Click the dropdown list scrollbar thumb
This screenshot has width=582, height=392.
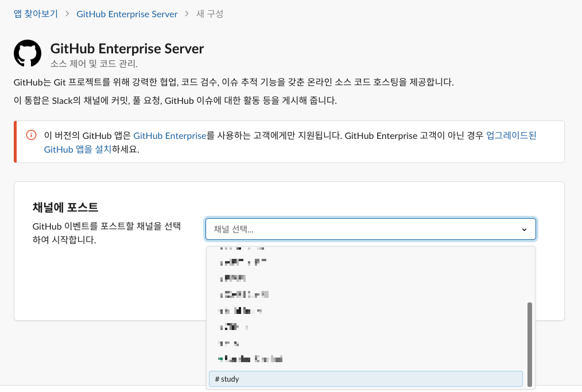(x=530, y=344)
